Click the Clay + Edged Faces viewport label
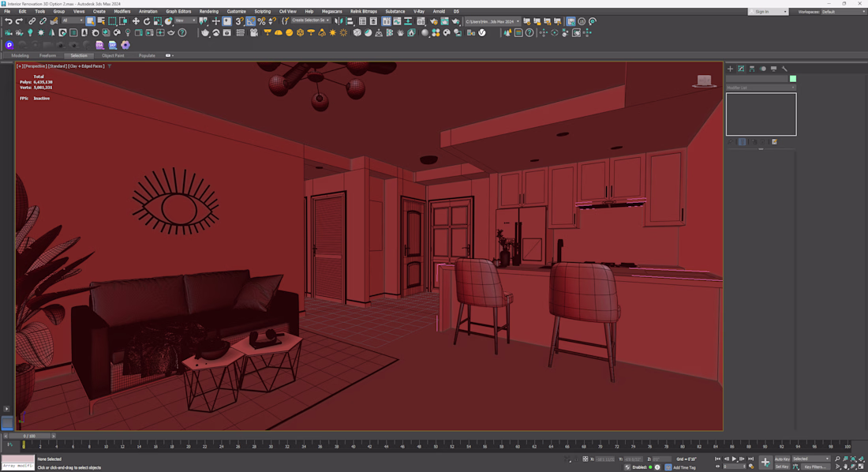This screenshot has height=472, width=868. pos(86,66)
